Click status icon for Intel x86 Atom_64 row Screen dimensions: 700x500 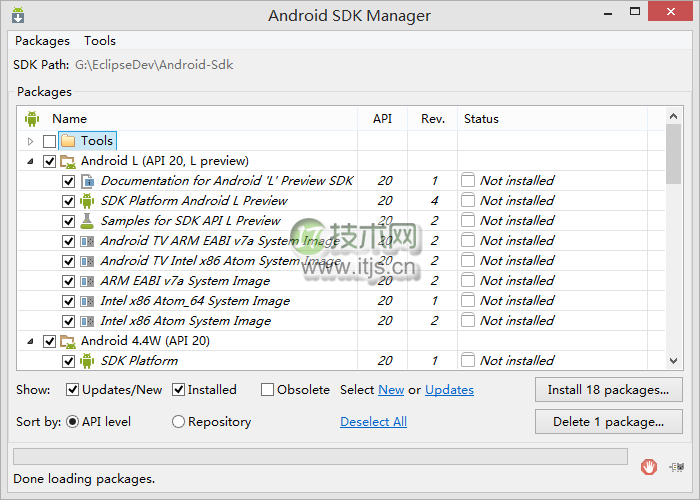point(468,300)
